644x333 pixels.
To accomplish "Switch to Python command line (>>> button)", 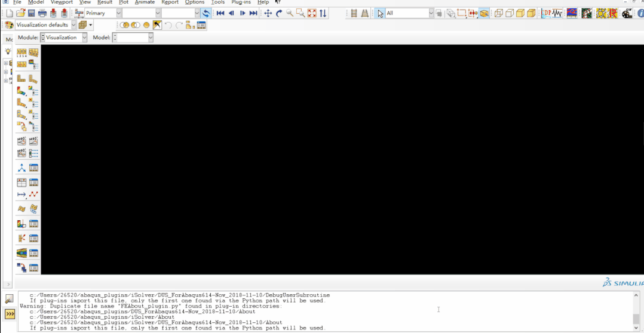I will (x=10, y=314).
